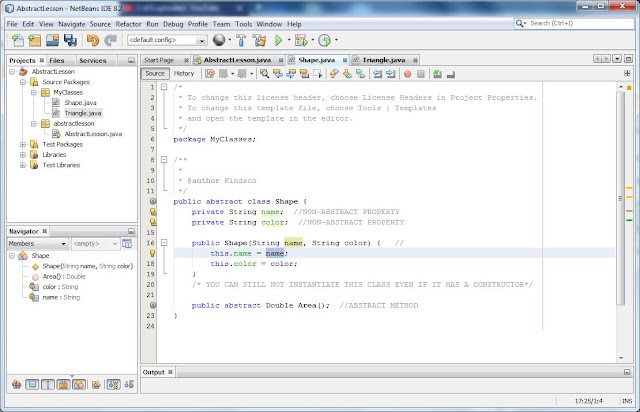Click the Clean and Build icon
Screen dimensions: 640x412
tap(259, 40)
